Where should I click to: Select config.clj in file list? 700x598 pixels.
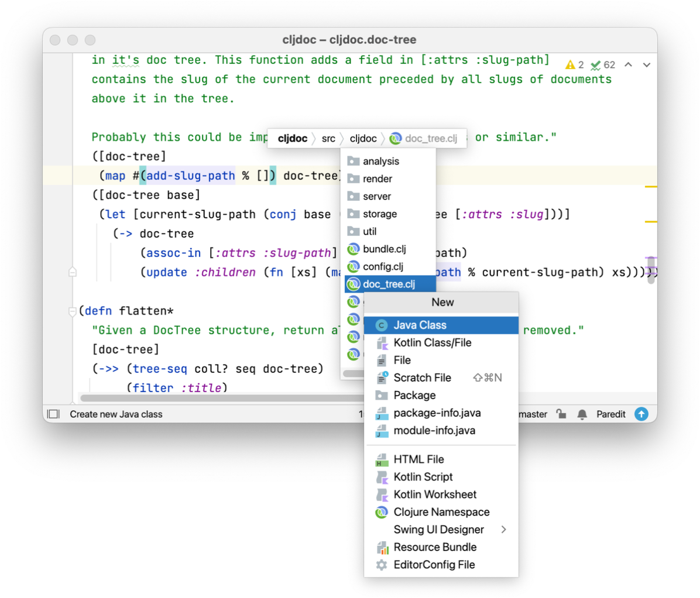coord(389,266)
